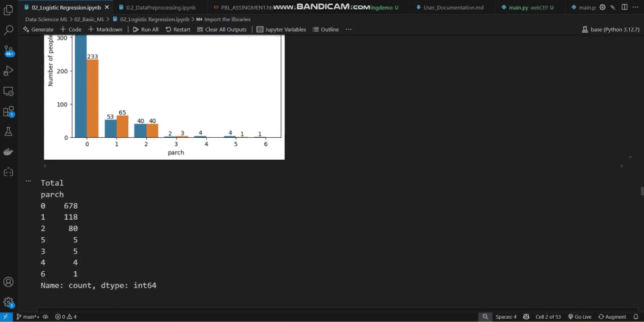
Task: Click the blue bar labeled 53
Action: [x=111, y=129]
